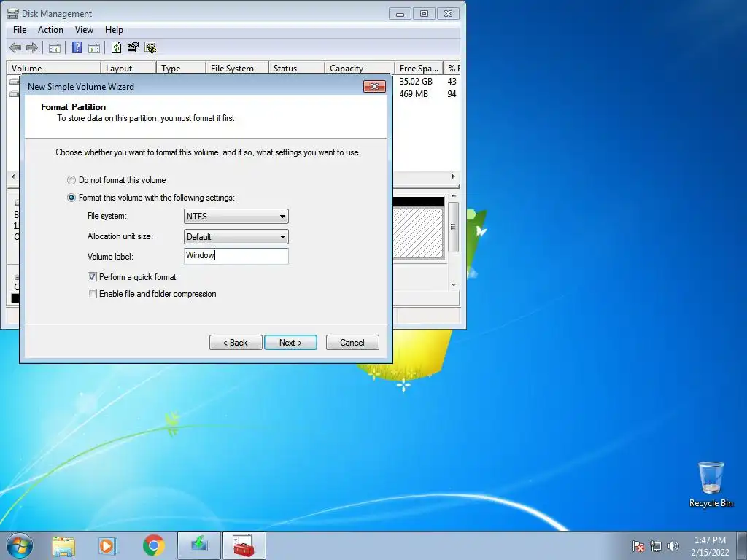Click Next in the wizard
Screen dimensions: 747x560
(x=290, y=343)
